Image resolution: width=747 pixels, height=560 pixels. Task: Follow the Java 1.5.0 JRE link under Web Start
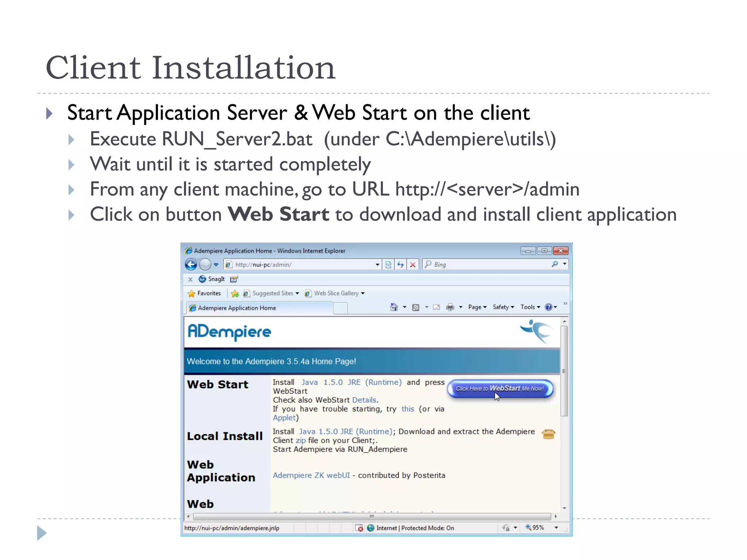click(x=351, y=382)
